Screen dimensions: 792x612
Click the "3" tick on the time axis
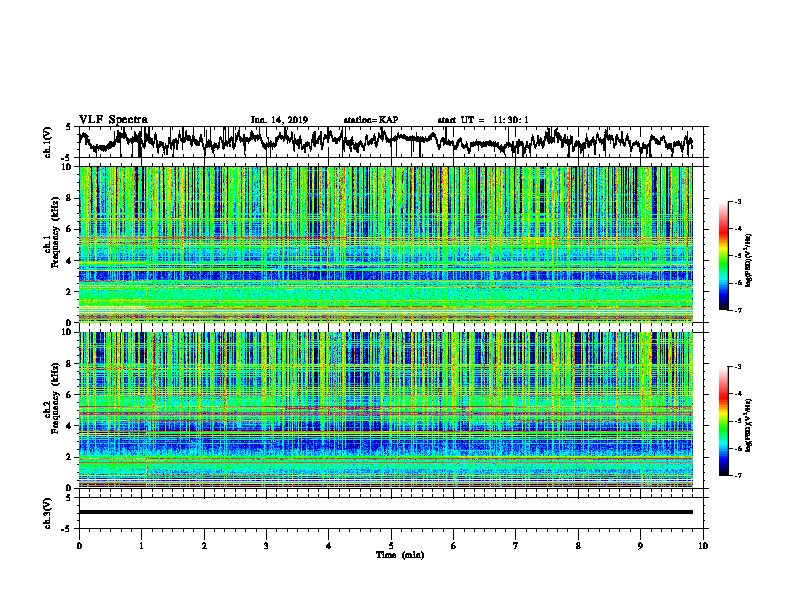[x=266, y=546]
